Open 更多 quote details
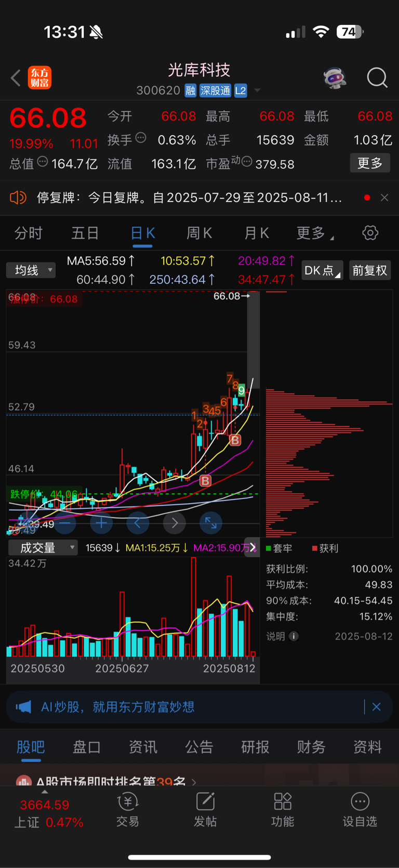Viewport: 399px width, 868px height. point(370,163)
